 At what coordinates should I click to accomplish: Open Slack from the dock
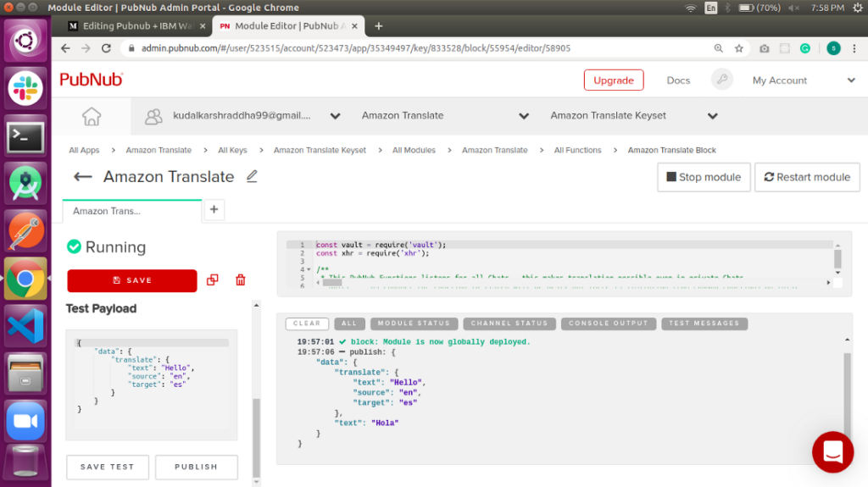pos(25,88)
